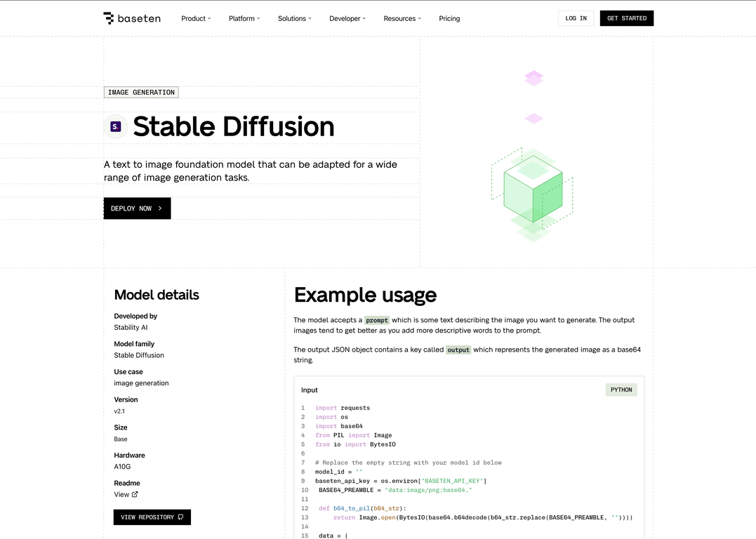The image size is (756, 539).
Task: Click code line 'import requests'
Action: point(343,408)
